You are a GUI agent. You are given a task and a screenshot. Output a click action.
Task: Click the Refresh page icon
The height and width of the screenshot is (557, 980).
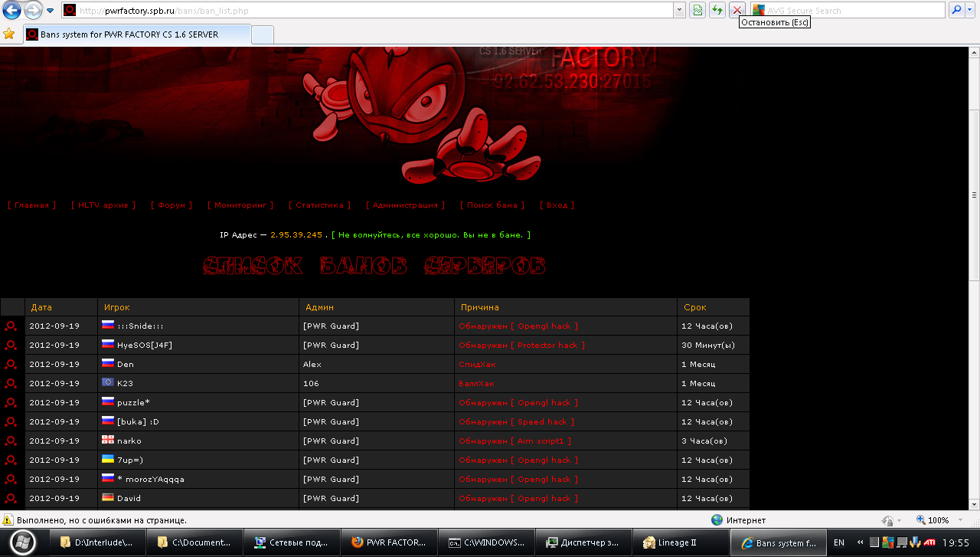717,10
